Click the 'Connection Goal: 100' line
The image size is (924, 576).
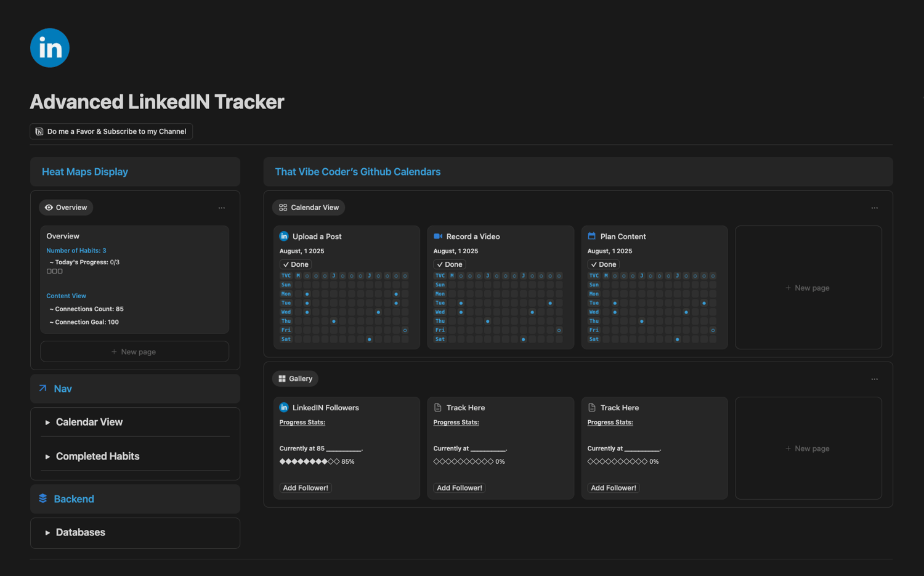(x=84, y=322)
